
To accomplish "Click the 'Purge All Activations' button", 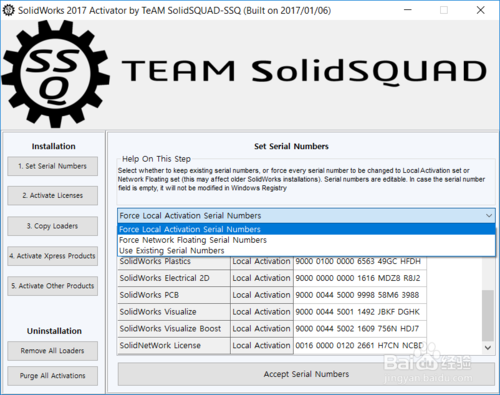I will 53,376.
